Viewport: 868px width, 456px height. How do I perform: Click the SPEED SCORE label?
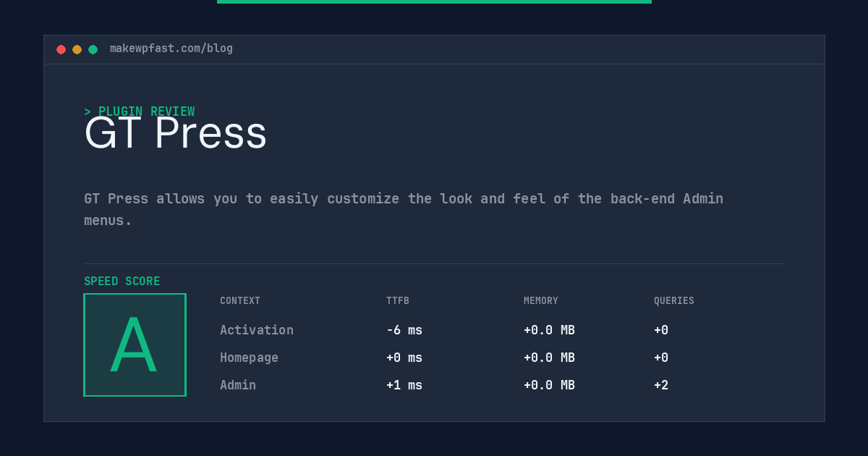(x=122, y=282)
